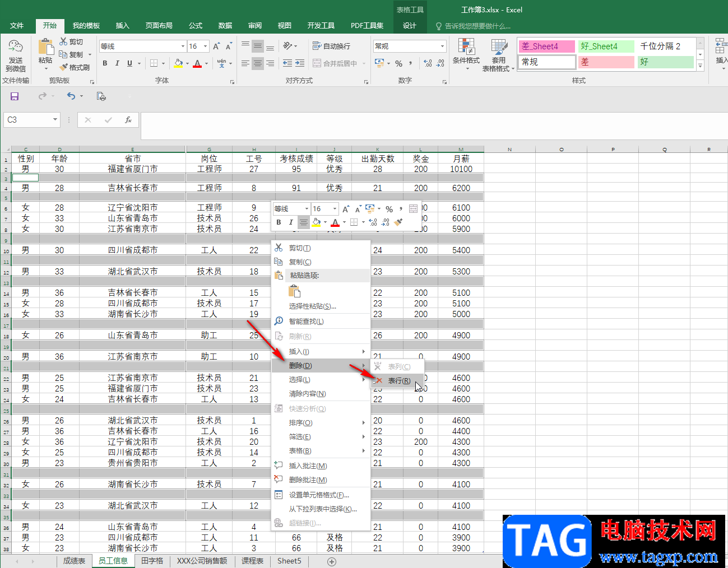This screenshot has height=568, width=728.
Task: Click the increase indent icon
Action: [300, 63]
